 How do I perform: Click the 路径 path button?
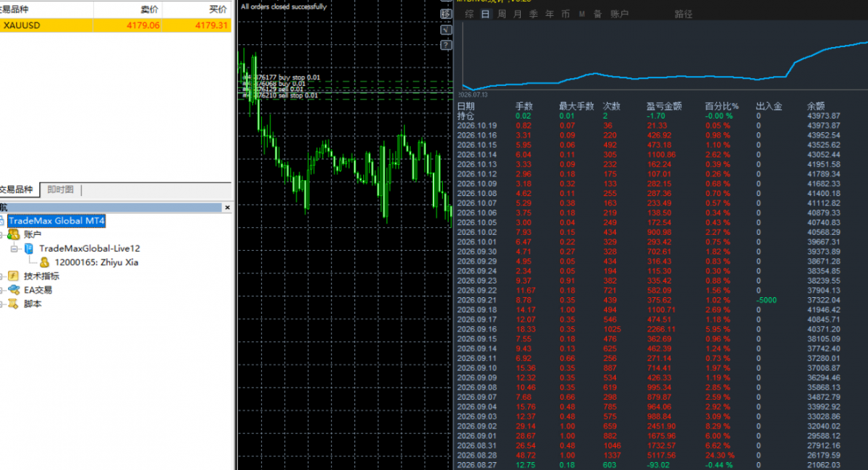[x=684, y=14]
